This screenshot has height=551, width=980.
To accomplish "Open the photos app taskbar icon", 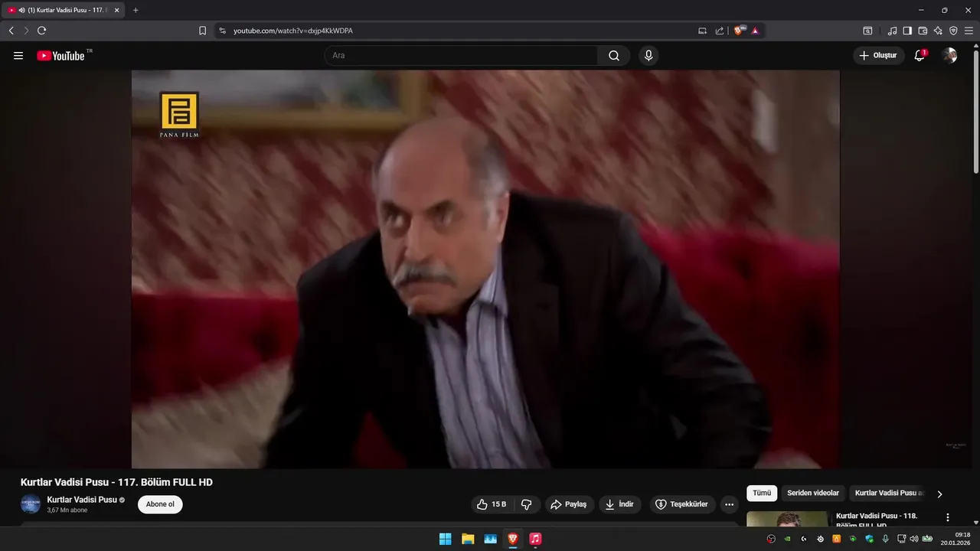I will click(x=490, y=539).
